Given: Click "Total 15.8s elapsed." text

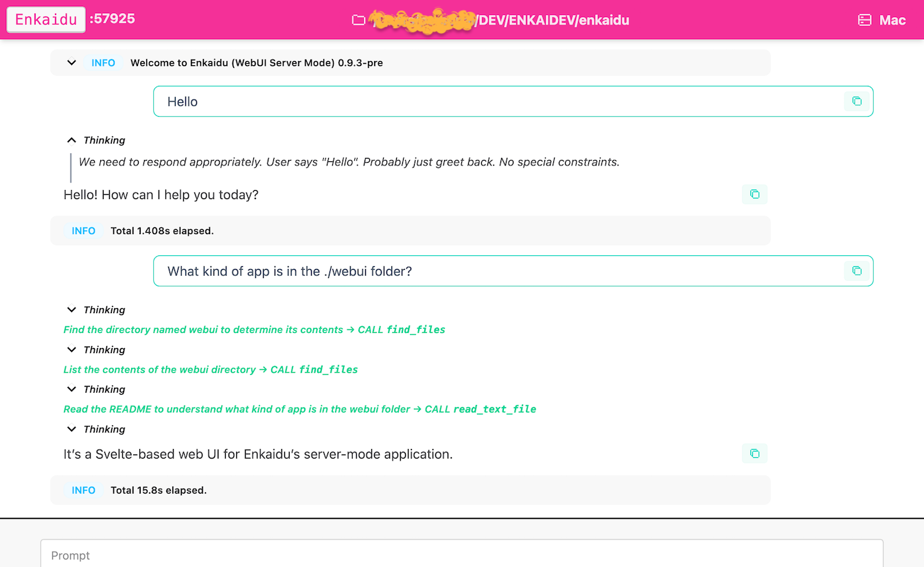Looking at the screenshot, I should [159, 490].
